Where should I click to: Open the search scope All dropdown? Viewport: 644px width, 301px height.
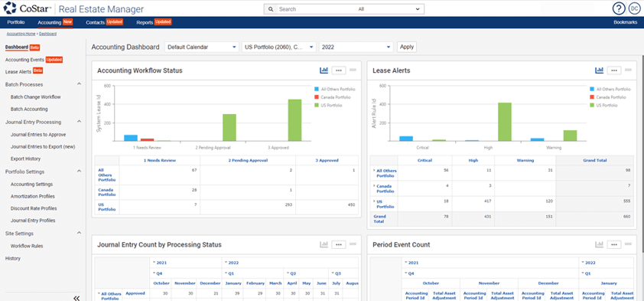pyautogui.click(x=389, y=8)
